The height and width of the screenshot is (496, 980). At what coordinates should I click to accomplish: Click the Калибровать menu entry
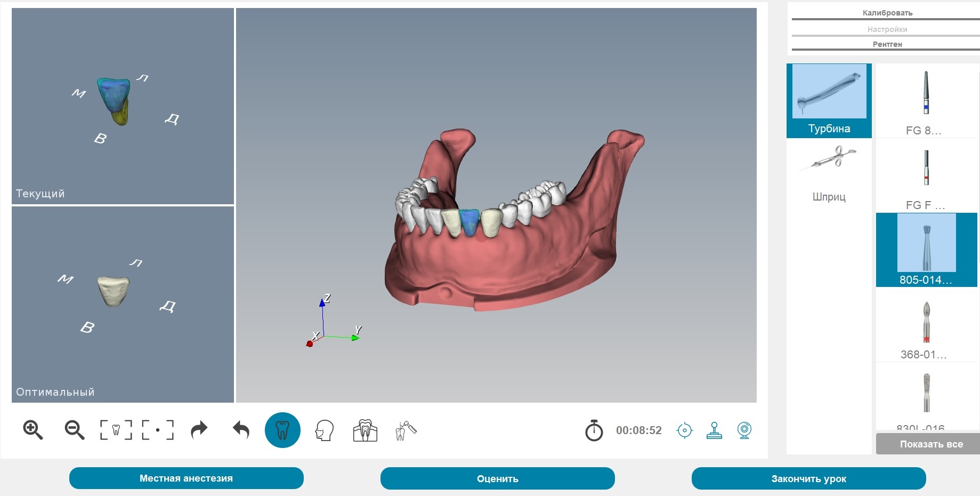(886, 13)
